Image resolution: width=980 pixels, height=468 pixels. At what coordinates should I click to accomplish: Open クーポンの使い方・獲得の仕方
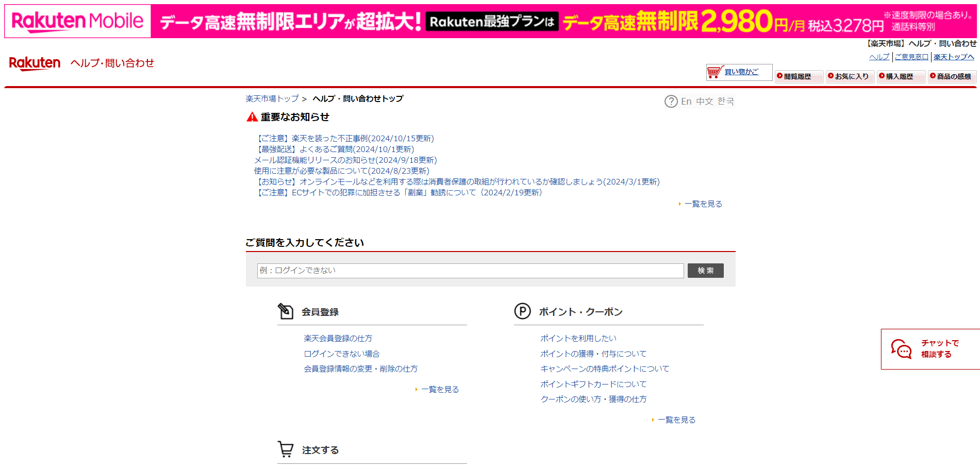point(593,399)
